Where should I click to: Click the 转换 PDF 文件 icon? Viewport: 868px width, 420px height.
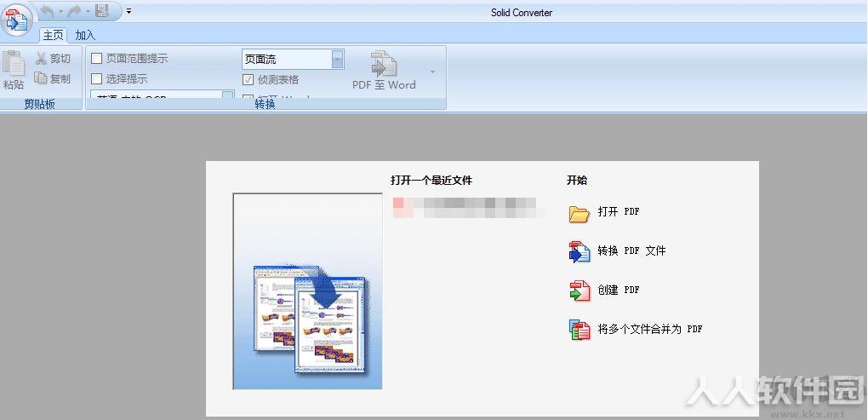580,252
